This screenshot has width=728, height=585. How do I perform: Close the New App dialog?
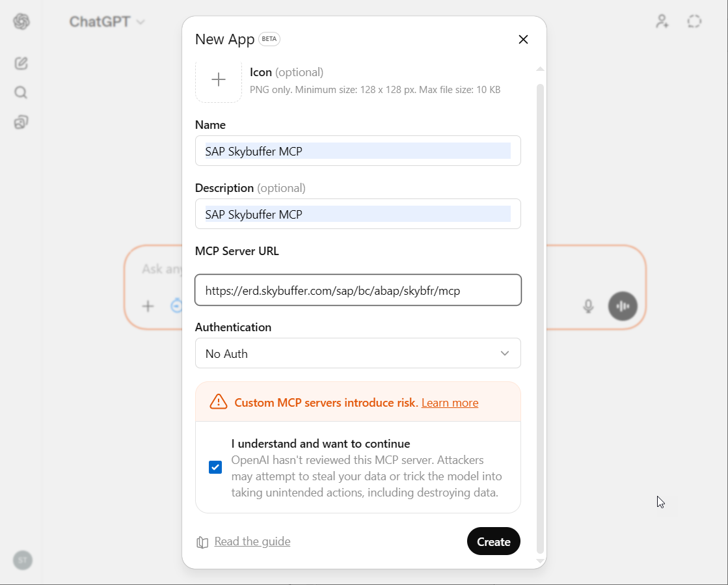pos(523,39)
